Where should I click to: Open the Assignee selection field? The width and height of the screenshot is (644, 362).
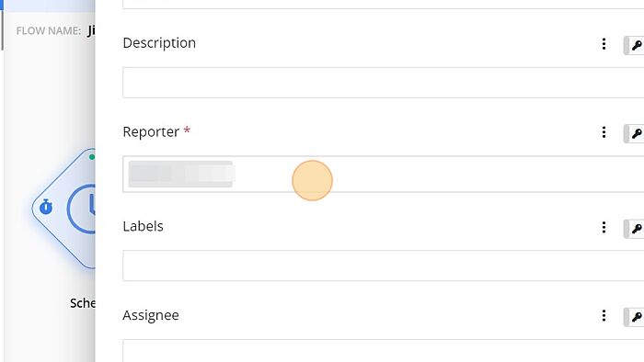pos(384,351)
